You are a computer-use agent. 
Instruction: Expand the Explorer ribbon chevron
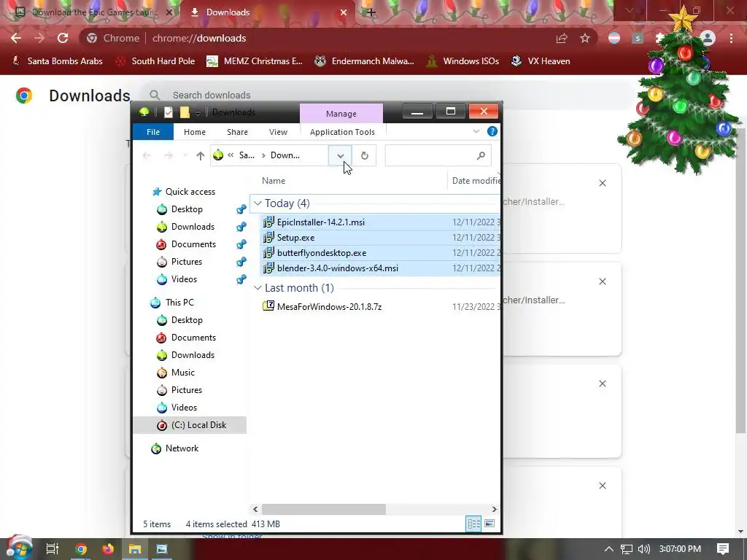click(476, 131)
